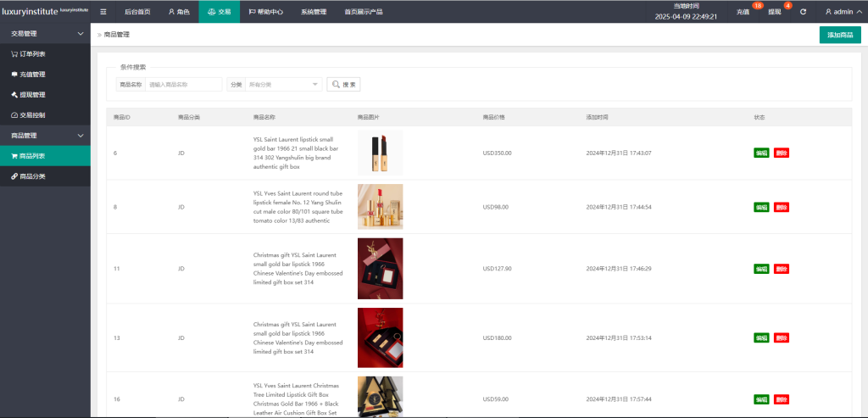The image size is (868, 418).
Task: Click timestamp 2024年12月31日 17:57:44
Action: [619, 399]
